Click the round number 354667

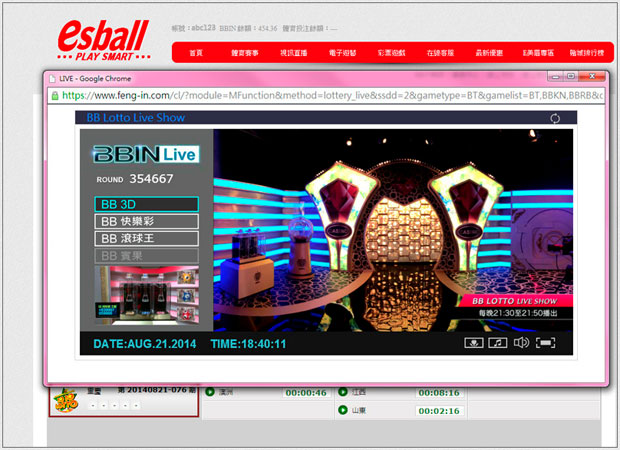151,179
